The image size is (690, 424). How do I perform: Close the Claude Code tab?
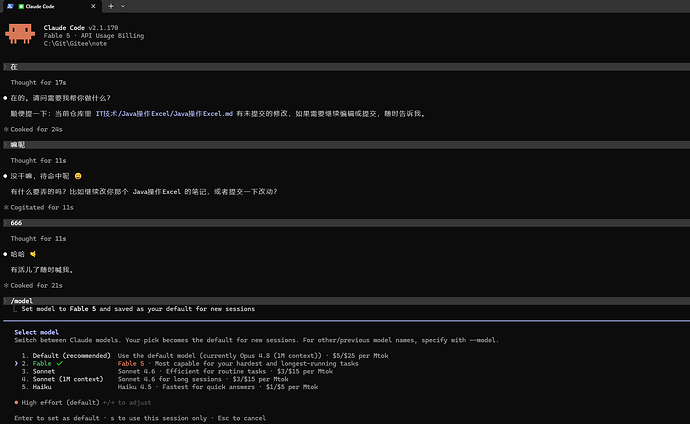93,6
